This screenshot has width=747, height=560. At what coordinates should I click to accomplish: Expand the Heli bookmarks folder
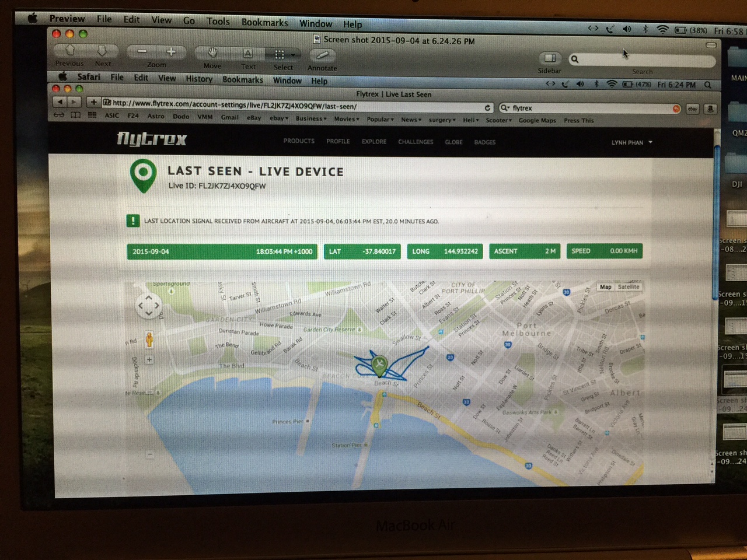471,120
